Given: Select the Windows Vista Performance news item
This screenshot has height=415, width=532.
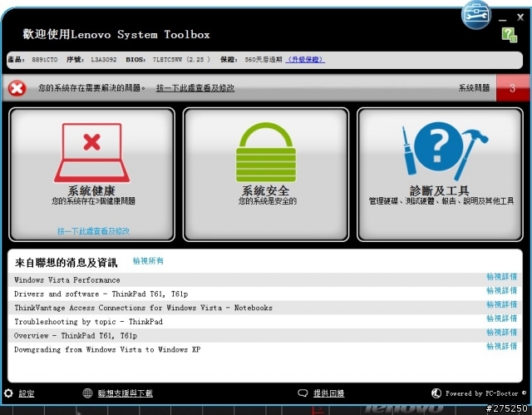Looking at the screenshot, I should click(x=66, y=280).
